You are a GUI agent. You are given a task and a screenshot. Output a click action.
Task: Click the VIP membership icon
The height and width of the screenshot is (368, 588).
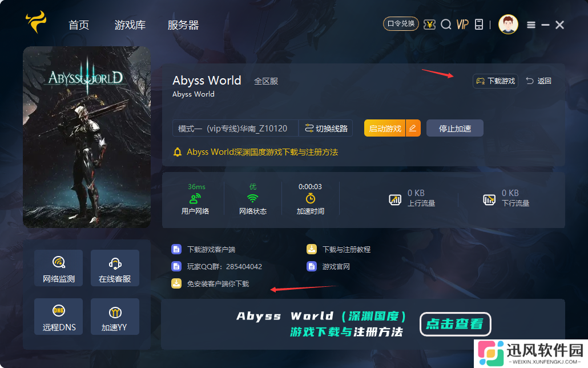click(462, 25)
